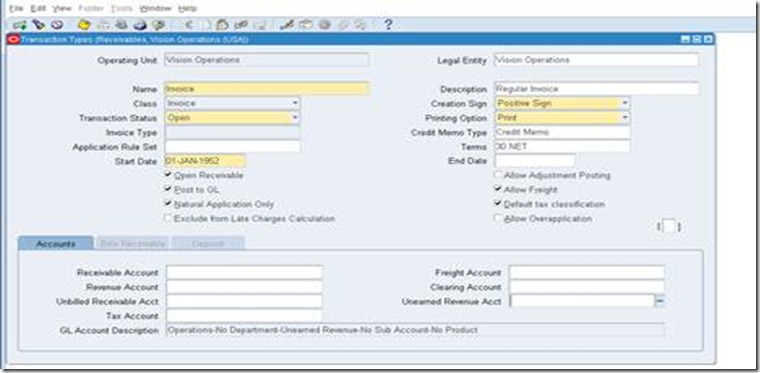Image resolution: width=760 pixels, height=373 pixels.
Task: Click the Terms field showing 30 NET
Action: pyautogui.click(x=562, y=146)
